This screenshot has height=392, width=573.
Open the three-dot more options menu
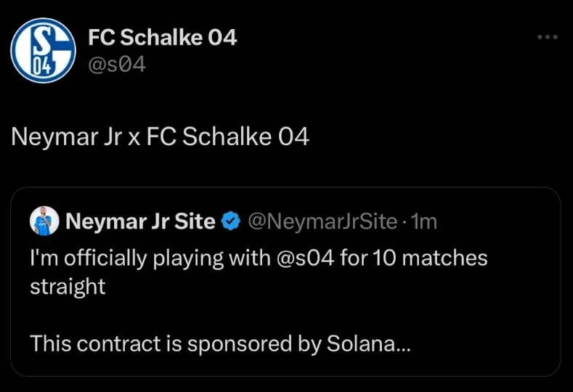[x=548, y=37]
